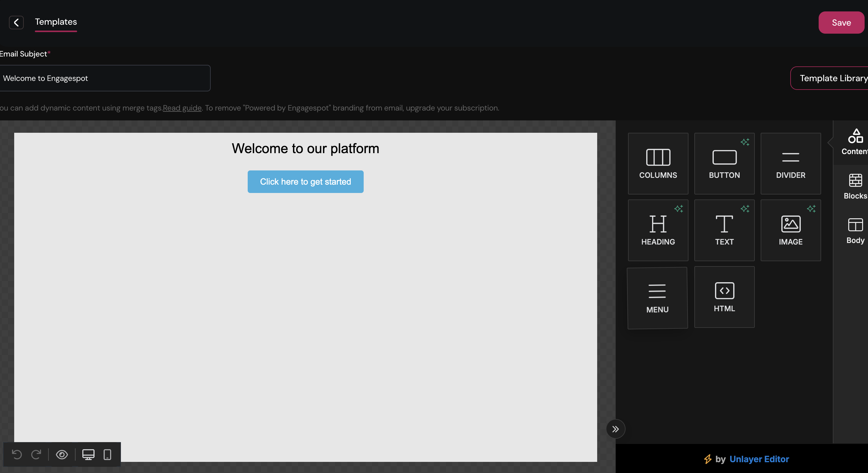The image size is (868, 473).
Task: Switch to desktop view
Action: click(x=88, y=455)
